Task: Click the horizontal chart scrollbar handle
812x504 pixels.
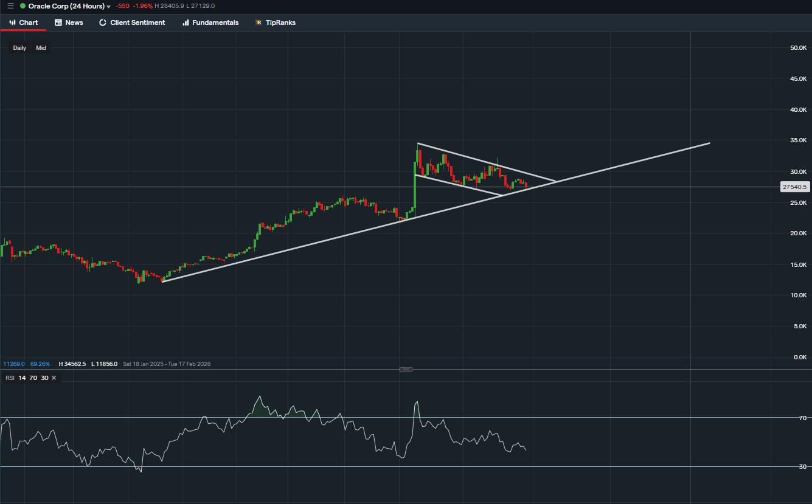Action: pyautogui.click(x=406, y=369)
